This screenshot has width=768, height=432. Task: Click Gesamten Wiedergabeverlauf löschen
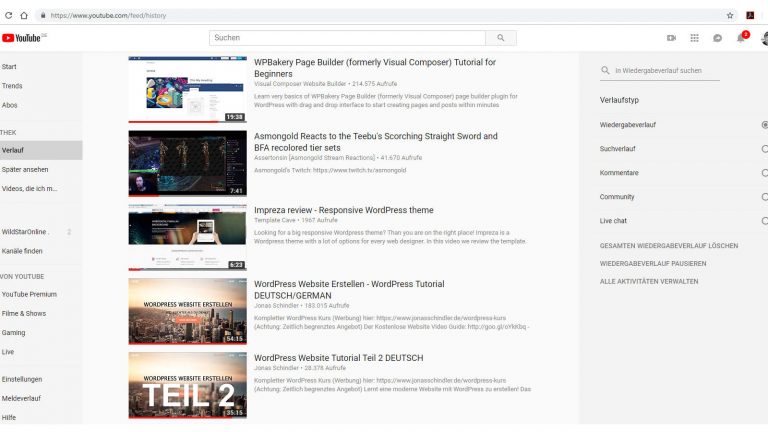tap(669, 245)
